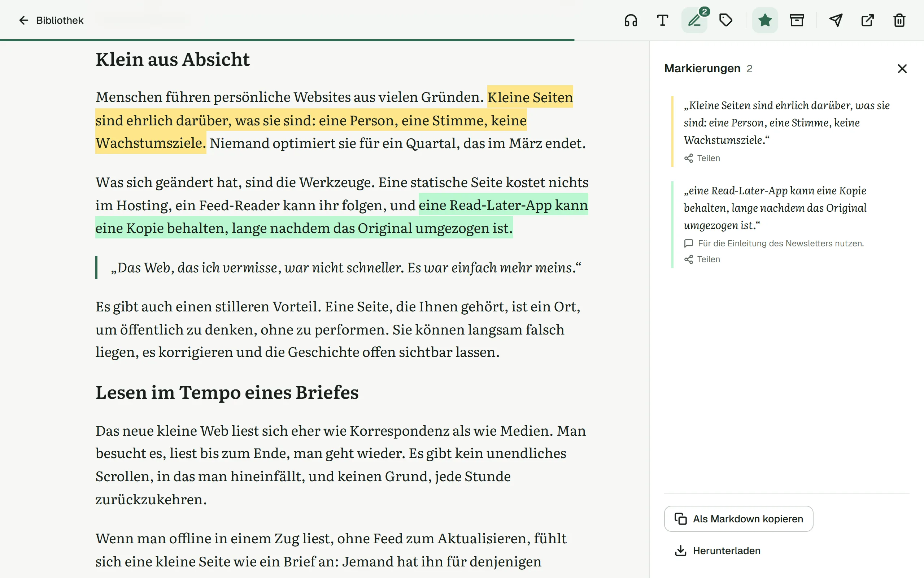Click the yellow highlight quote in sidebar
Image resolution: width=924 pixels, height=578 pixels.
coord(786,123)
